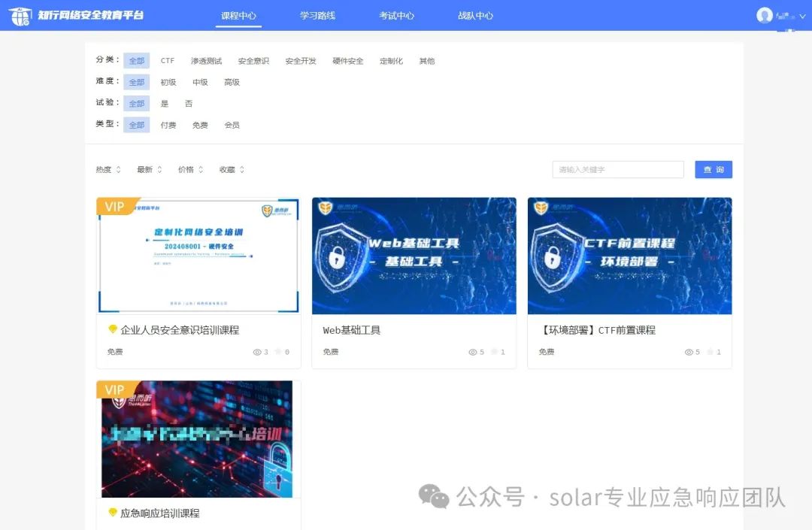Filter difficulty by 高级
812x530 pixels.
coord(232,82)
